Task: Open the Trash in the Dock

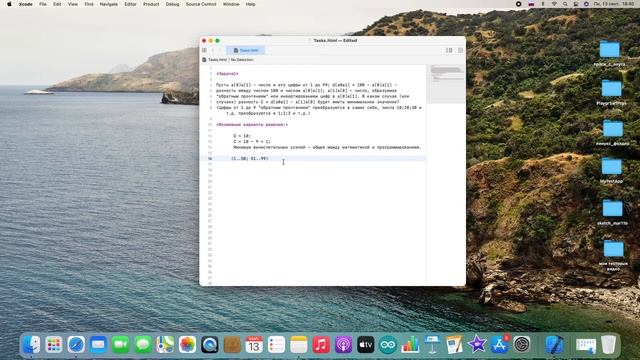Action: pyautogui.click(x=608, y=345)
